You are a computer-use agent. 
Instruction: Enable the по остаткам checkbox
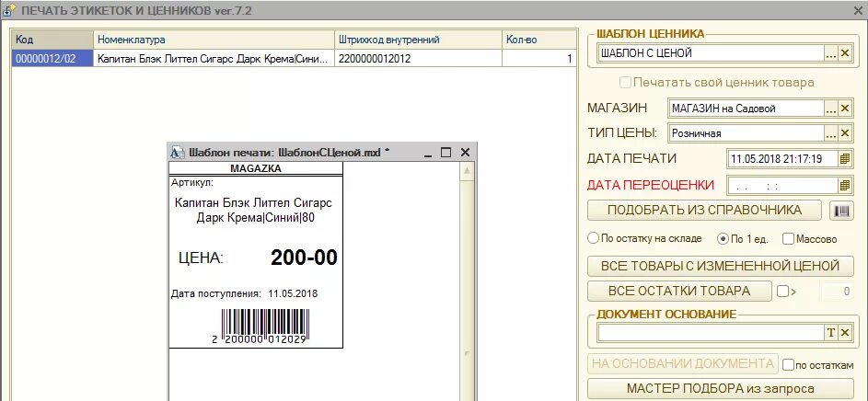point(788,365)
